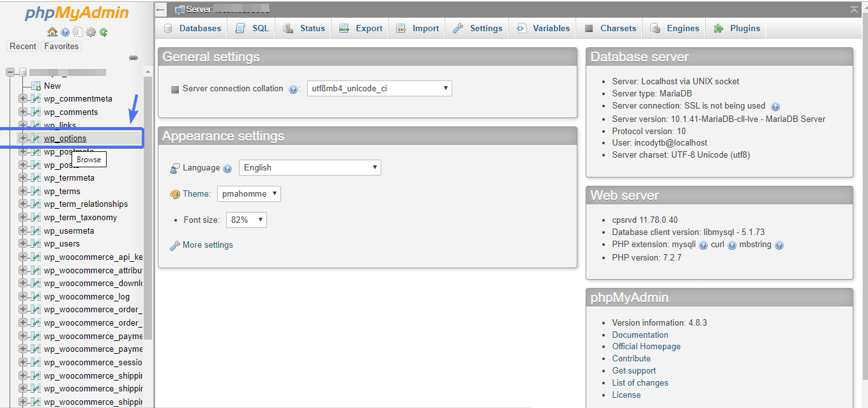
Task: Click the Home icon under phpMyAdmin logo
Action: [52, 32]
